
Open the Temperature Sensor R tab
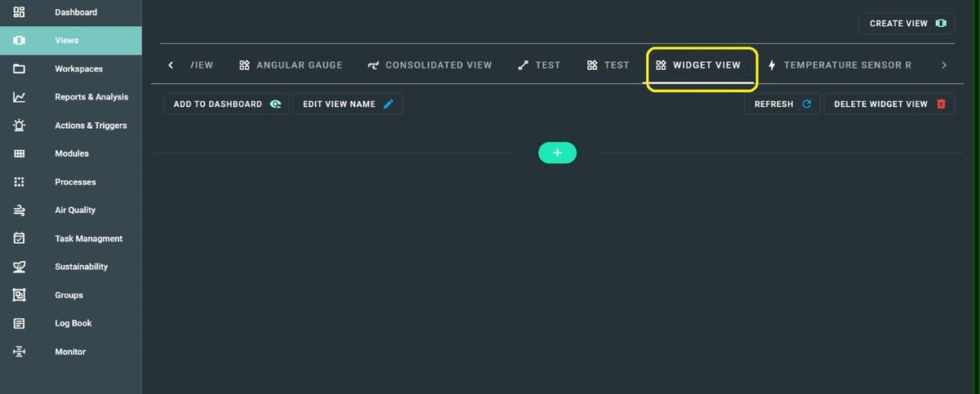pos(840,65)
